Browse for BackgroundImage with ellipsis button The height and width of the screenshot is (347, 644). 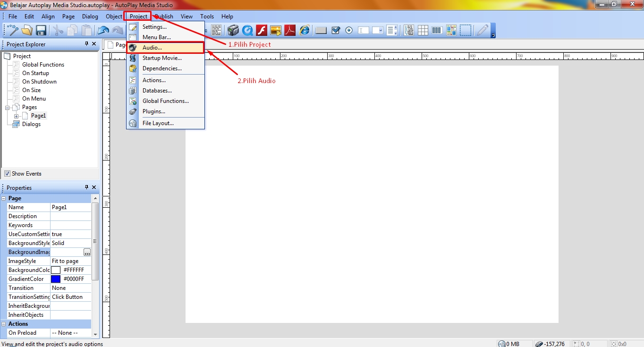tap(87, 253)
